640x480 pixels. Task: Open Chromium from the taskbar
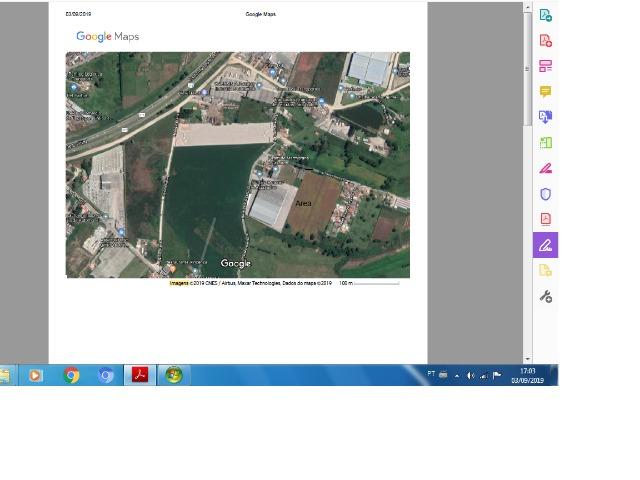[x=106, y=375]
